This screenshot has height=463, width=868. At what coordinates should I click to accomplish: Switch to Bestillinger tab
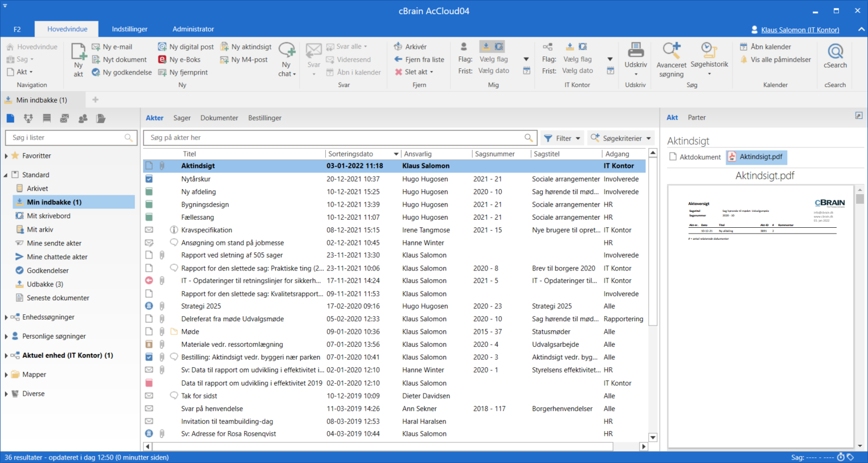pyautogui.click(x=265, y=118)
